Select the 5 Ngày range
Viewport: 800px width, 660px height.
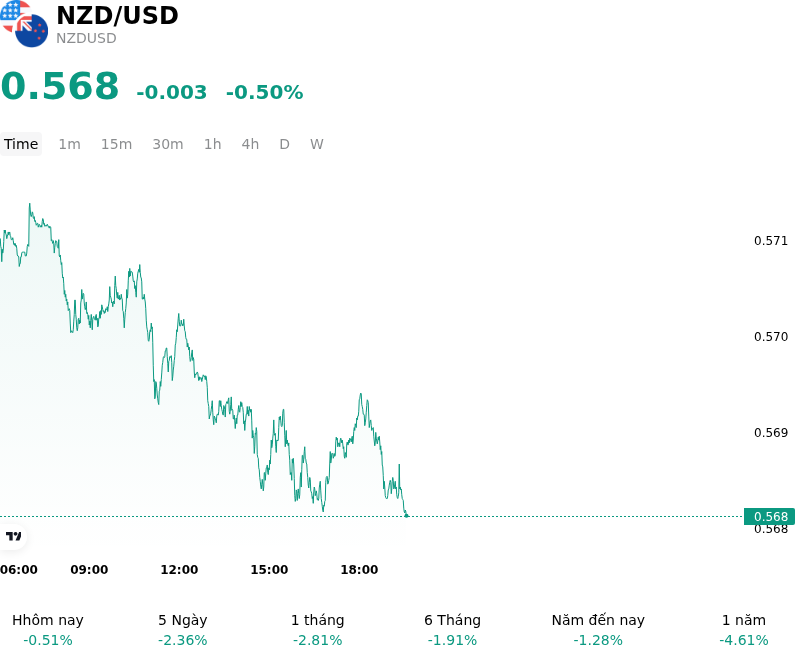point(183,630)
